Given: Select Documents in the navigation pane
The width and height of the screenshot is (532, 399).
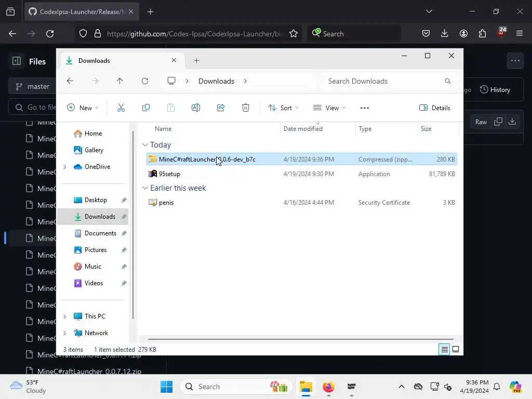Looking at the screenshot, I should click(93, 233).
